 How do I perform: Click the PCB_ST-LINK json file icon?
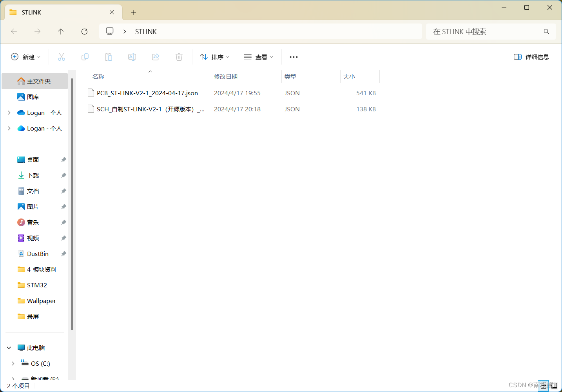pyautogui.click(x=91, y=93)
